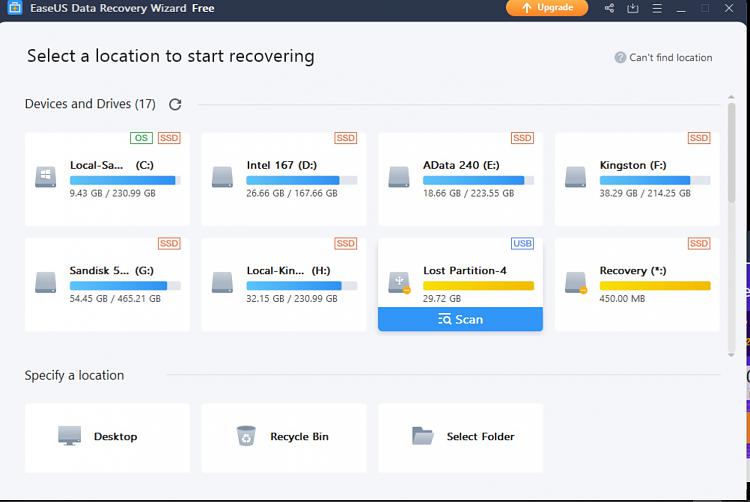Click the Desktop monitor icon
Viewport: 750px width, 502px height.
(69, 436)
